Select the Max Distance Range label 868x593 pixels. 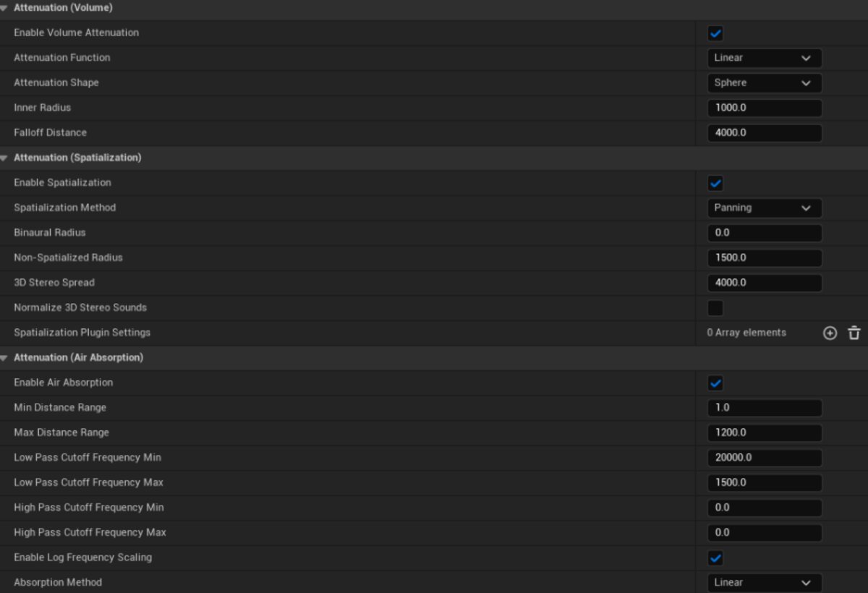[x=61, y=432]
